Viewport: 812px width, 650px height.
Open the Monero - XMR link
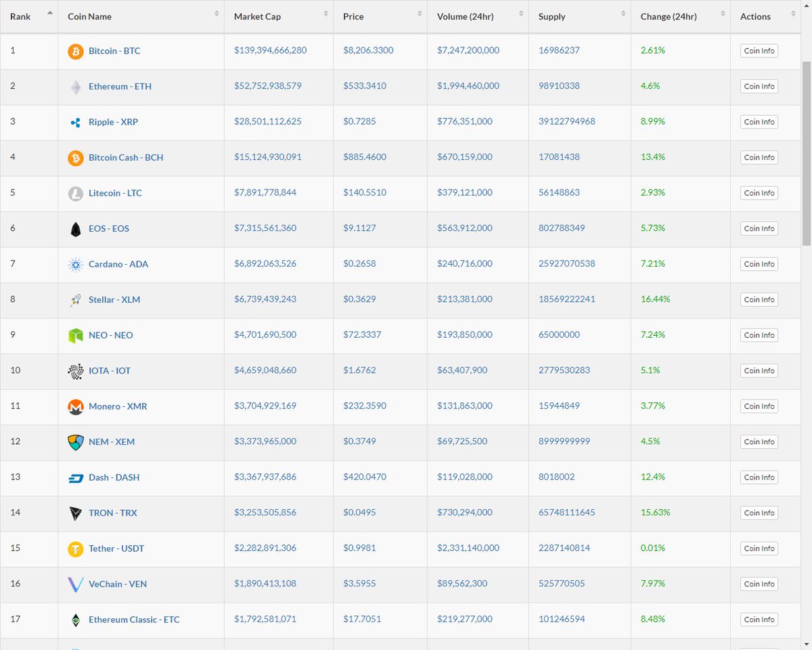click(x=118, y=407)
